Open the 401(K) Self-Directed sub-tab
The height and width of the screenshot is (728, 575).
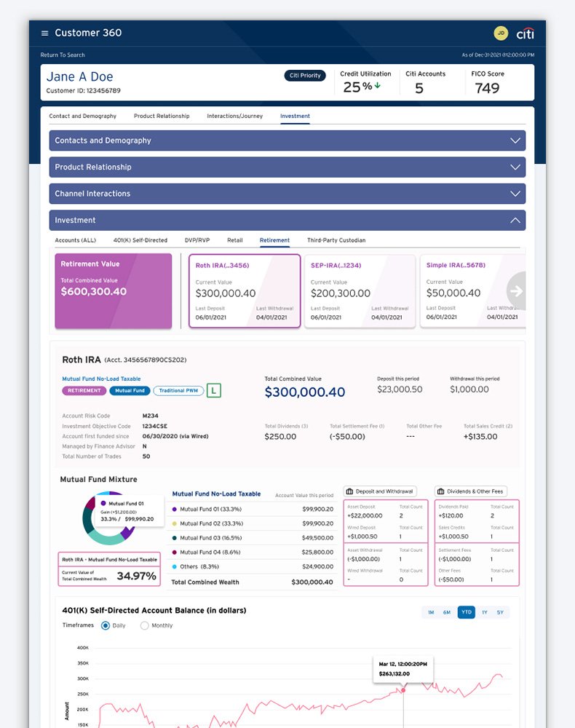(140, 240)
